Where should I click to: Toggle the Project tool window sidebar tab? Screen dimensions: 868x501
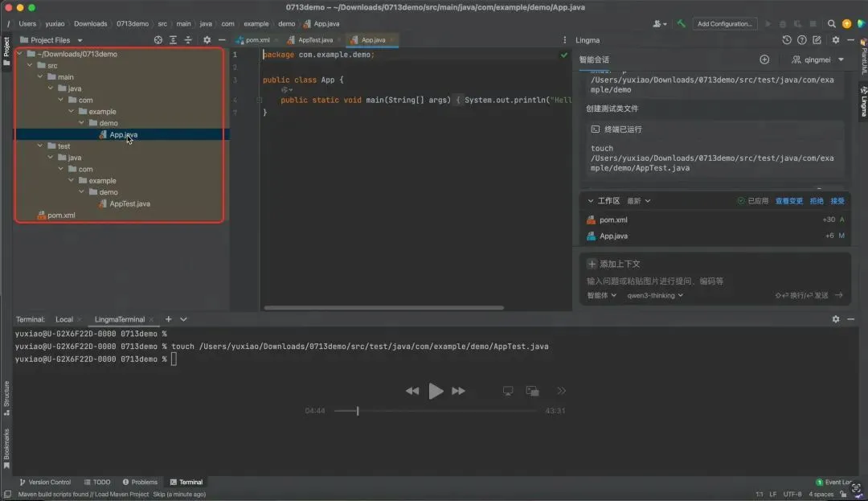(6, 51)
